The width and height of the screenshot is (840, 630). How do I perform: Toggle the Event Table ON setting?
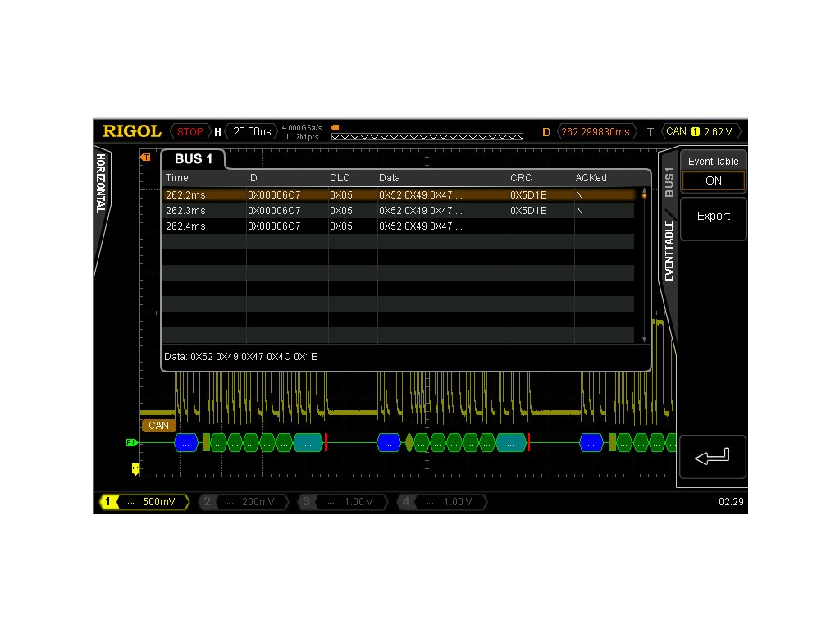click(713, 180)
